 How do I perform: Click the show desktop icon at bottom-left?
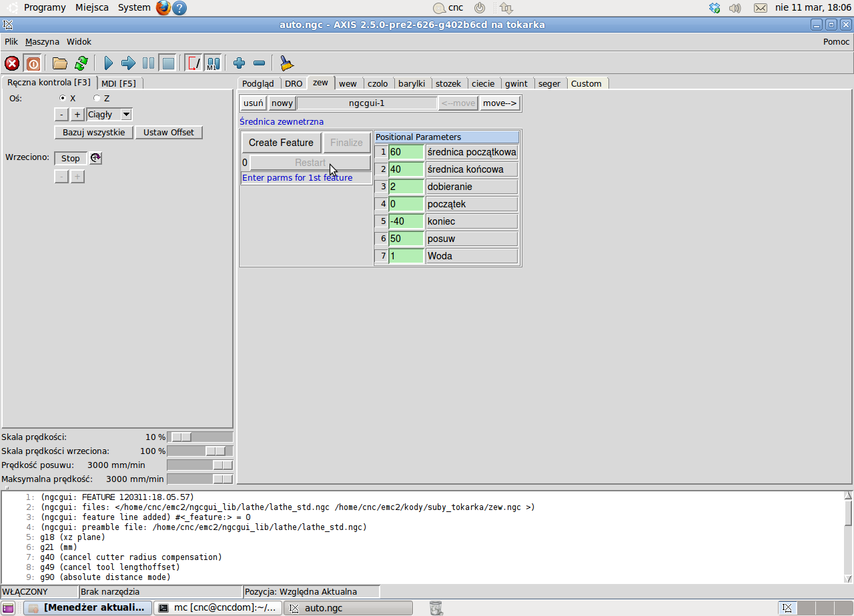pyautogui.click(x=9, y=607)
